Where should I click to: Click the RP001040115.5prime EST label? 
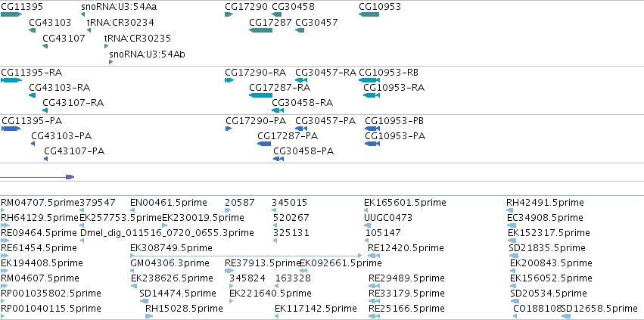51,309
